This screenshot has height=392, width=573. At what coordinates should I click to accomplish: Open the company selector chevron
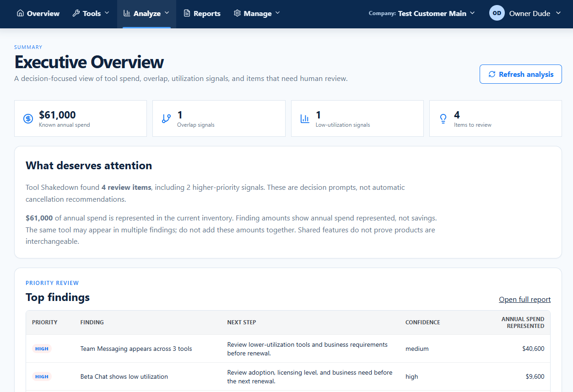[x=472, y=13]
